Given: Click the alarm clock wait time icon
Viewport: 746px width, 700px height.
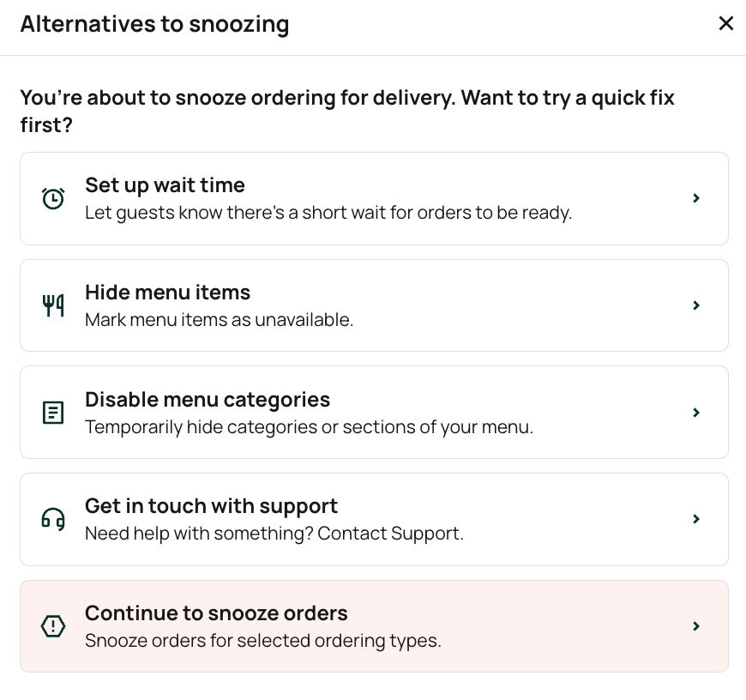Looking at the screenshot, I should (x=53, y=199).
